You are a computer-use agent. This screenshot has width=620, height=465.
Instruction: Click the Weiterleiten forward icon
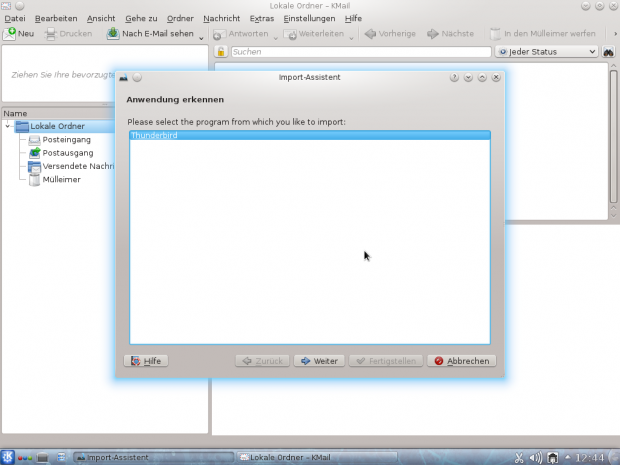coord(290,34)
